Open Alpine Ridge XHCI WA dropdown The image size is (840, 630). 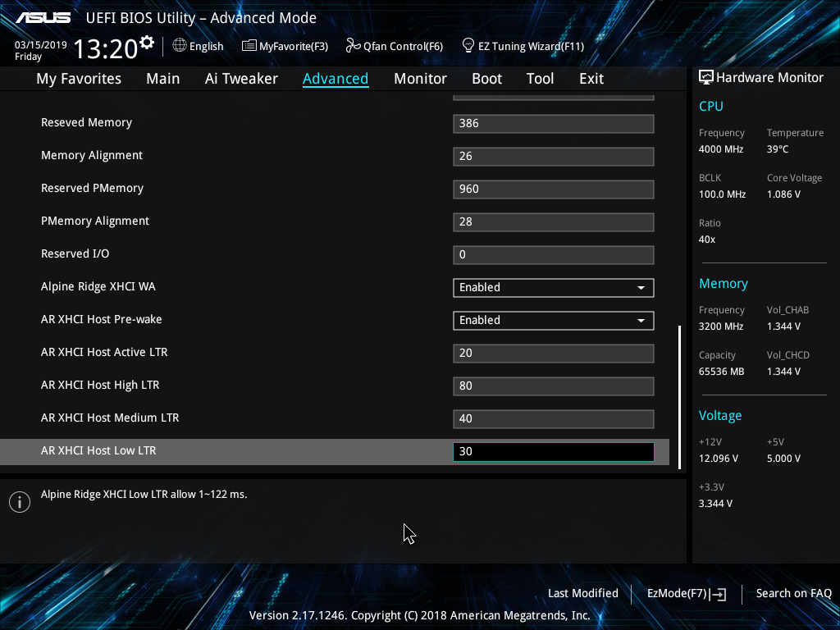pos(554,288)
